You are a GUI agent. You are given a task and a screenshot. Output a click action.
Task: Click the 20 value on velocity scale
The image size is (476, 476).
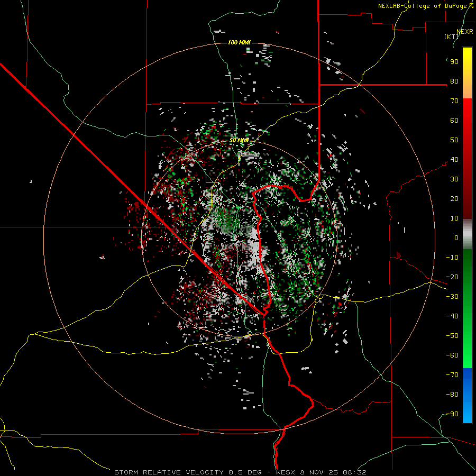454,199
